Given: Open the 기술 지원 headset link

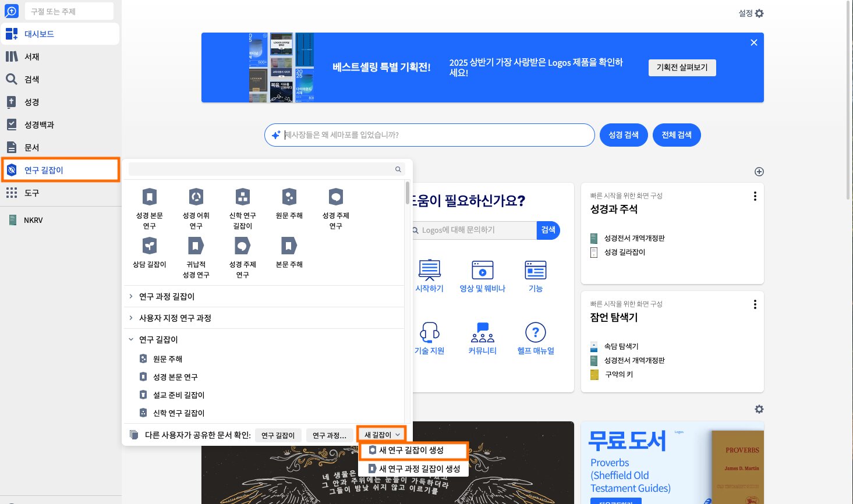Looking at the screenshot, I should click(430, 338).
